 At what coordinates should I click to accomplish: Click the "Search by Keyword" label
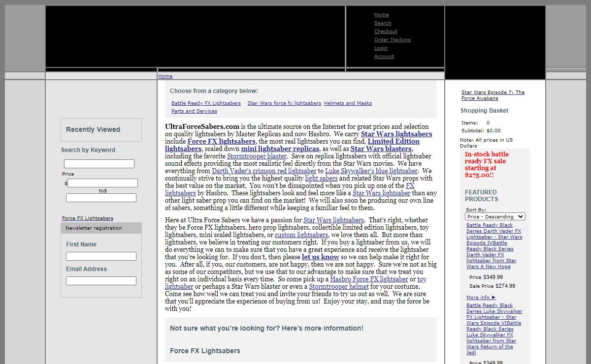click(88, 150)
